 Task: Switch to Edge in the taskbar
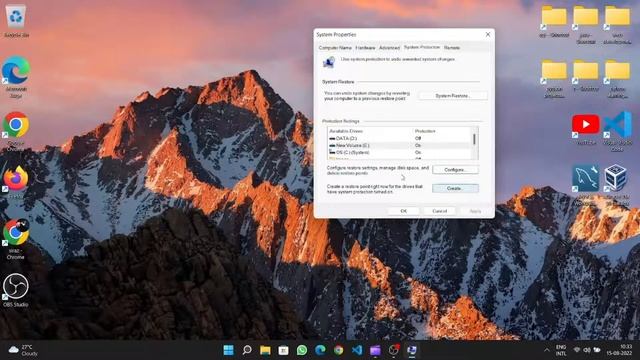pyautogui.click(x=320, y=350)
